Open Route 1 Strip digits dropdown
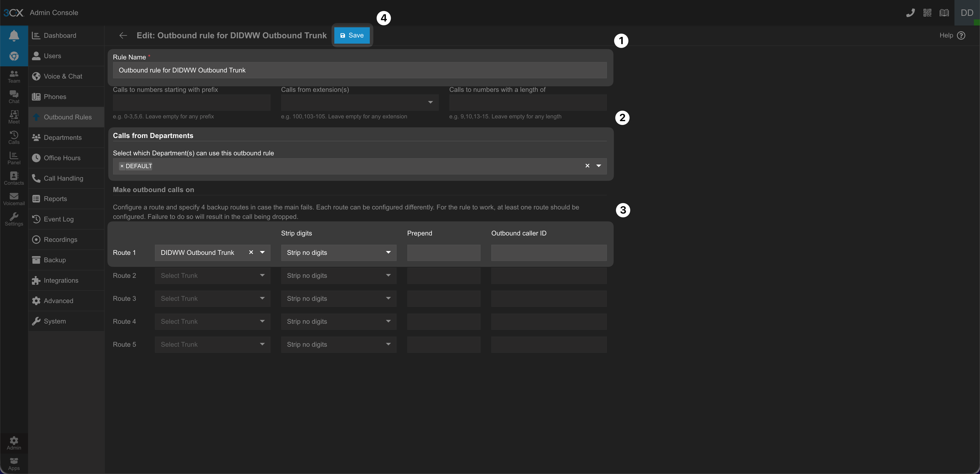The width and height of the screenshot is (980, 474). (x=338, y=253)
